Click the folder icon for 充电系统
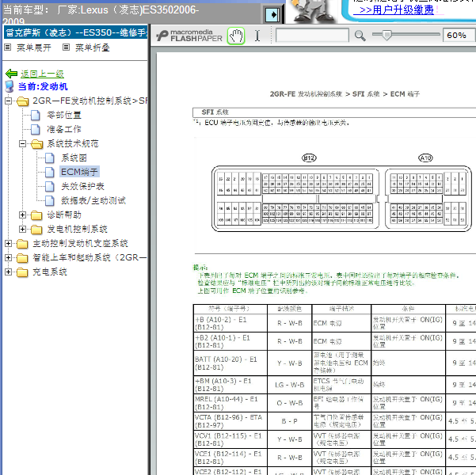 22,272
